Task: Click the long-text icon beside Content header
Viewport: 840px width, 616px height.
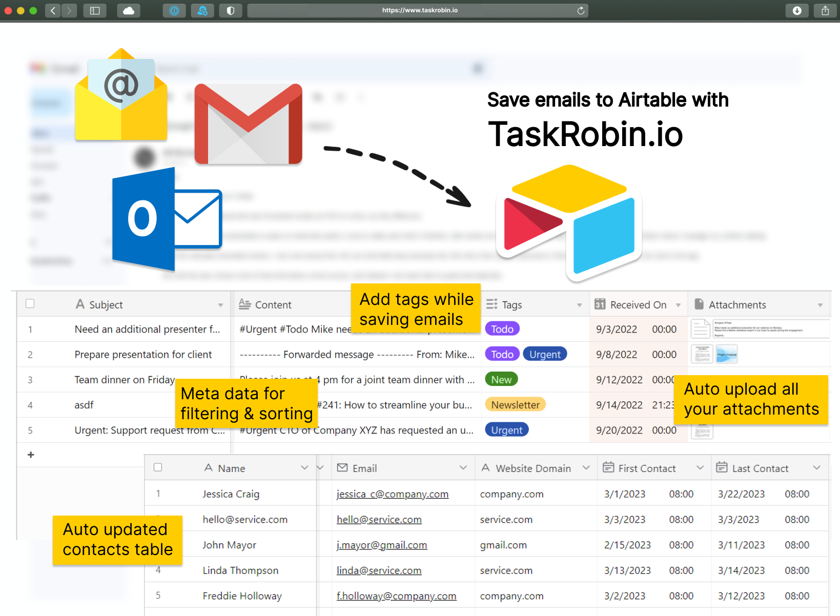Action: [245, 304]
